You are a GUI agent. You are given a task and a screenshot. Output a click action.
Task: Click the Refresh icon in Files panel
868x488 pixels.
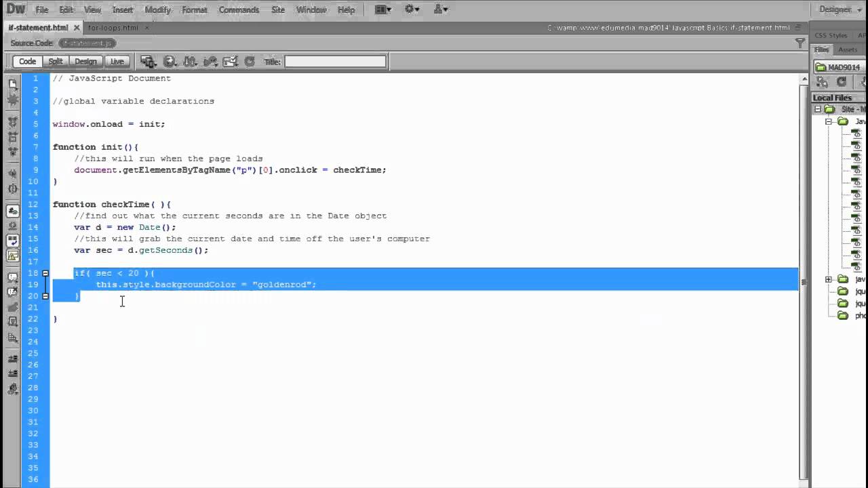pyautogui.click(x=842, y=81)
